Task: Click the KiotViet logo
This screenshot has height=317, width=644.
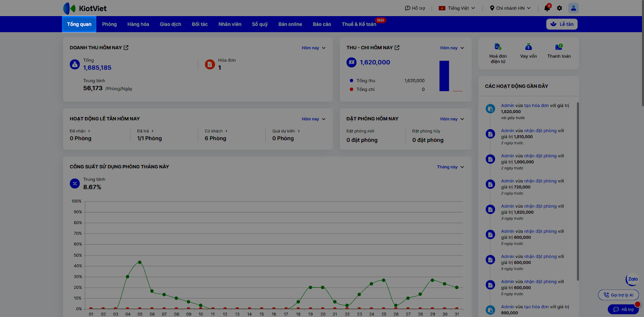Action: point(85,8)
